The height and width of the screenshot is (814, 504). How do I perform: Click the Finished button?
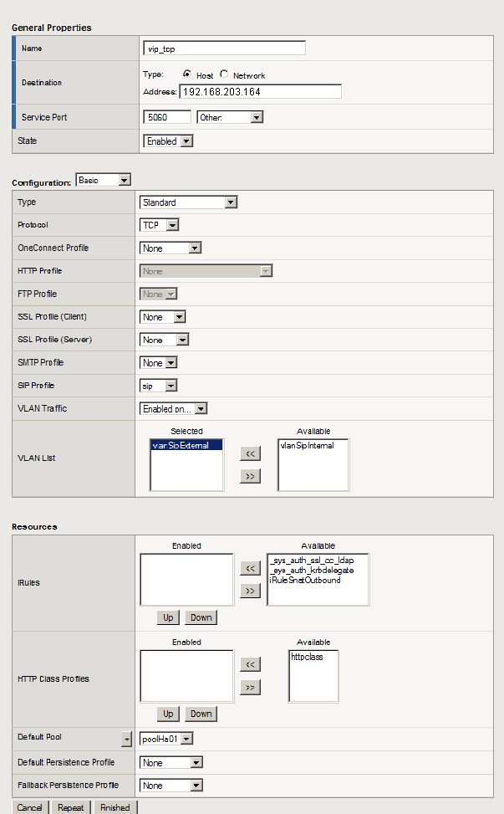(115, 807)
